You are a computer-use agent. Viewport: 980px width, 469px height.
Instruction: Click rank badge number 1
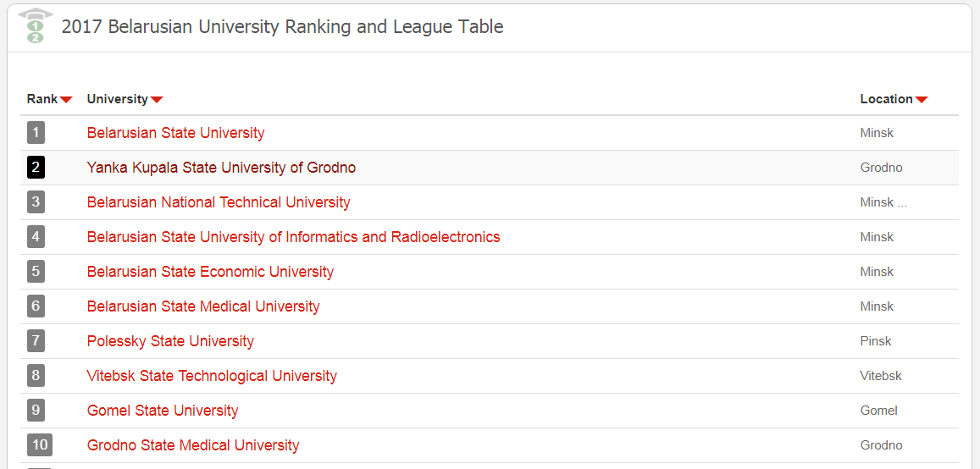(x=36, y=132)
